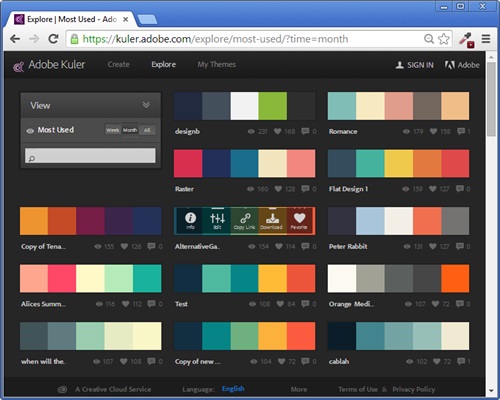This screenshot has height=400, width=500.
Task: Click the theme search input field
Action: [x=90, y=156]
